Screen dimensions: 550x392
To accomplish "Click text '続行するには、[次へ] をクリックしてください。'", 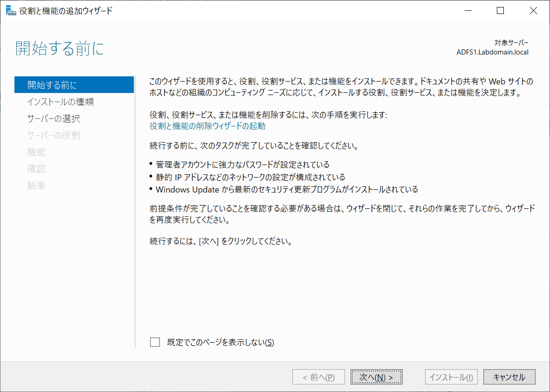I will pyautogui.click(x=220, y=241).
